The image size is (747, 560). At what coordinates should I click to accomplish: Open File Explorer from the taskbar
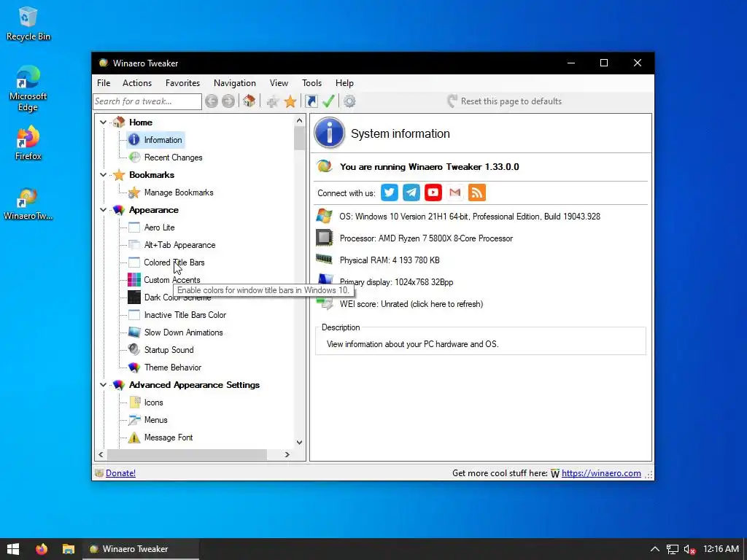click(69, 548)
